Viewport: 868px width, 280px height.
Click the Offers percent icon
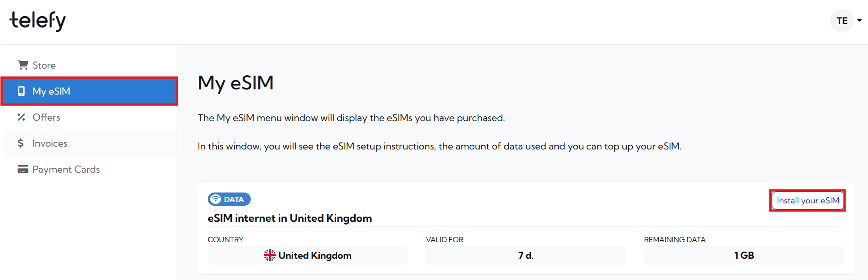click(x=21, y=117)
